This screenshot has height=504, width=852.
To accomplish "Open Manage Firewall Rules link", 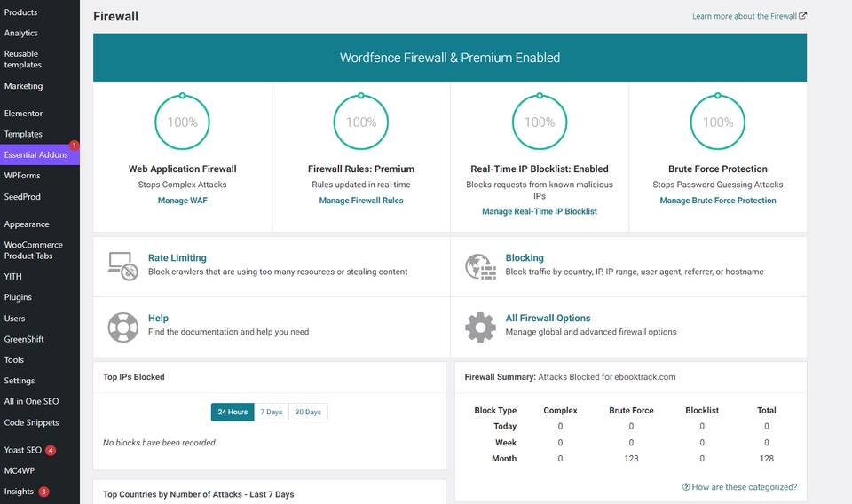I will click(361, 201).
